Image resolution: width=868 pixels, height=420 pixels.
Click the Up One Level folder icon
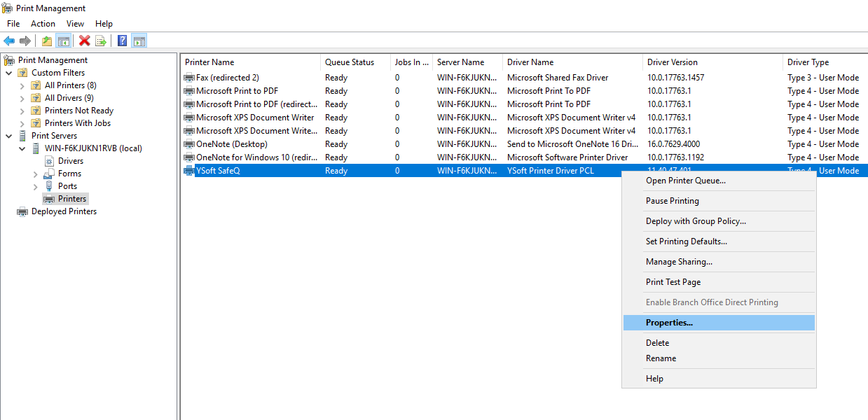click(x=46, y=41)
